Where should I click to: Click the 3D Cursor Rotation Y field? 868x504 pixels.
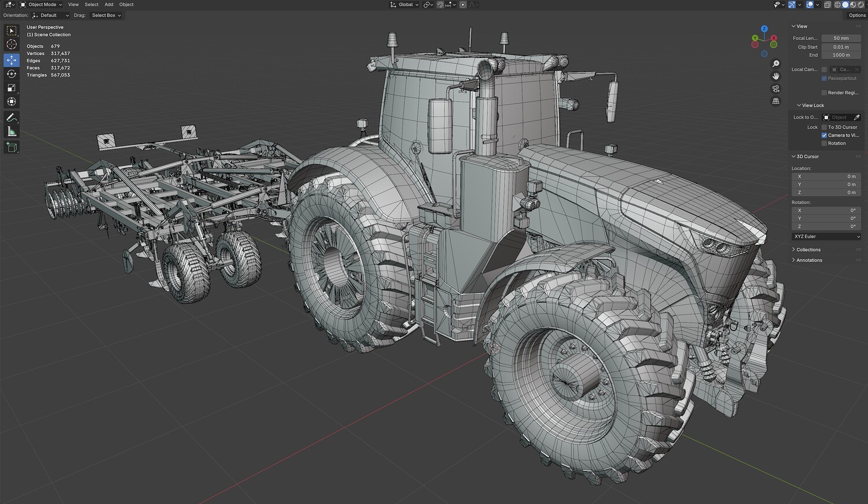click(x=826, y=218)
